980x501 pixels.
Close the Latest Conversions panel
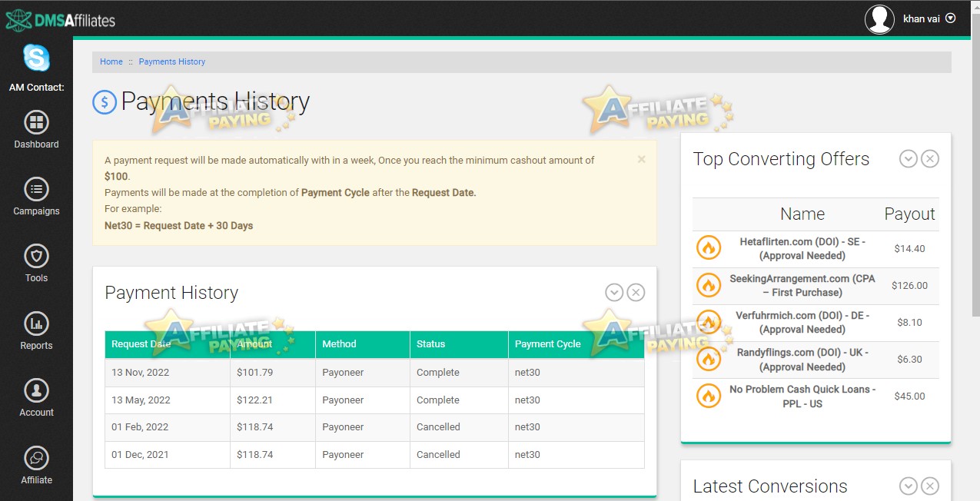[930, 486]
